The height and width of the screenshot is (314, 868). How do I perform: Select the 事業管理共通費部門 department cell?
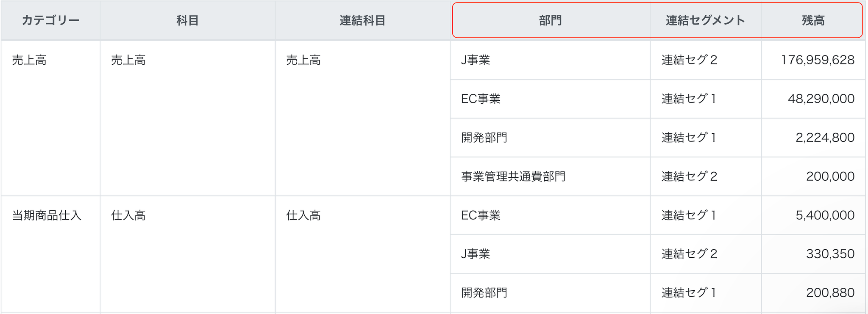tap(513, 176)
